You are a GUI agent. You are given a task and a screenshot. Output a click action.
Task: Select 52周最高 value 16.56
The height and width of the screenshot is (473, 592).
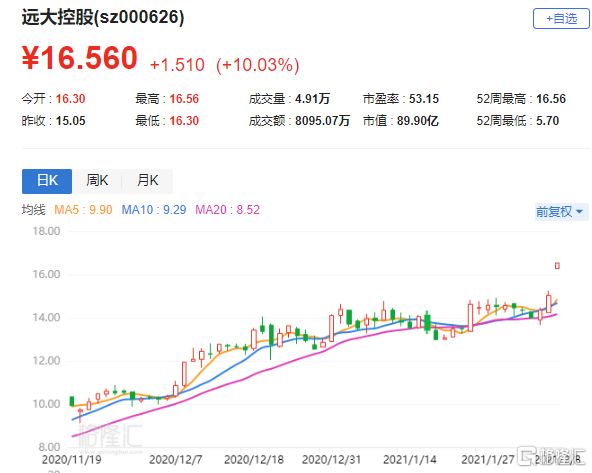551,99
